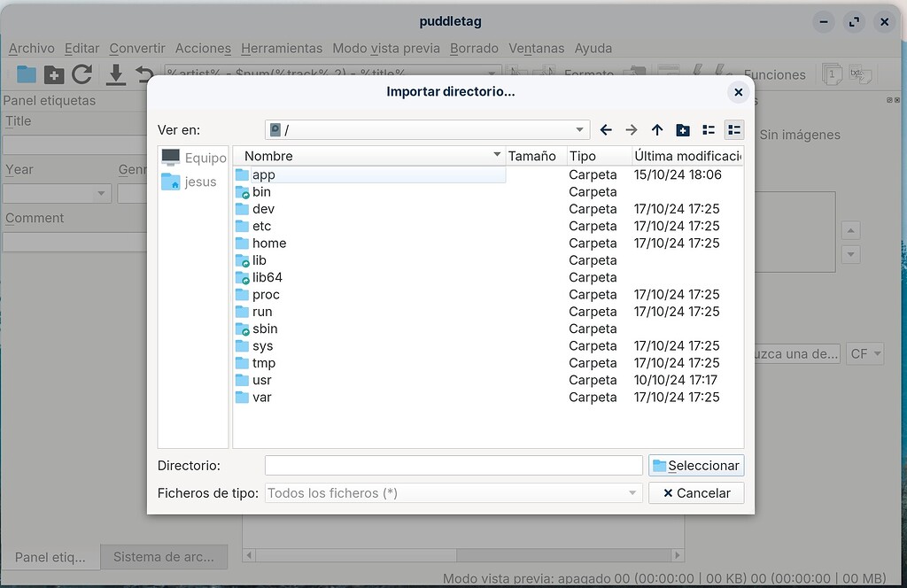Switch to Panel etiq... tab

pyautogui.click(x=50, y=557)
